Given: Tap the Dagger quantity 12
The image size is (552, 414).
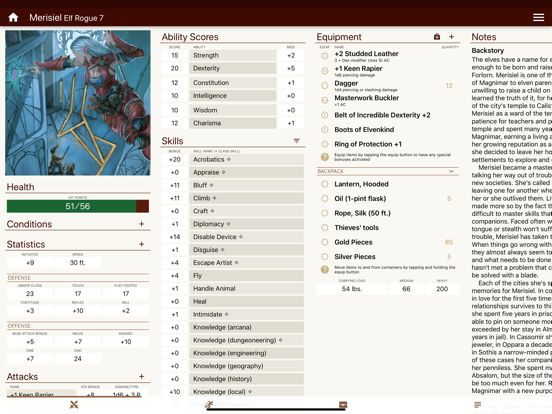Looking at the screenshot, I should tap(449, 86).
